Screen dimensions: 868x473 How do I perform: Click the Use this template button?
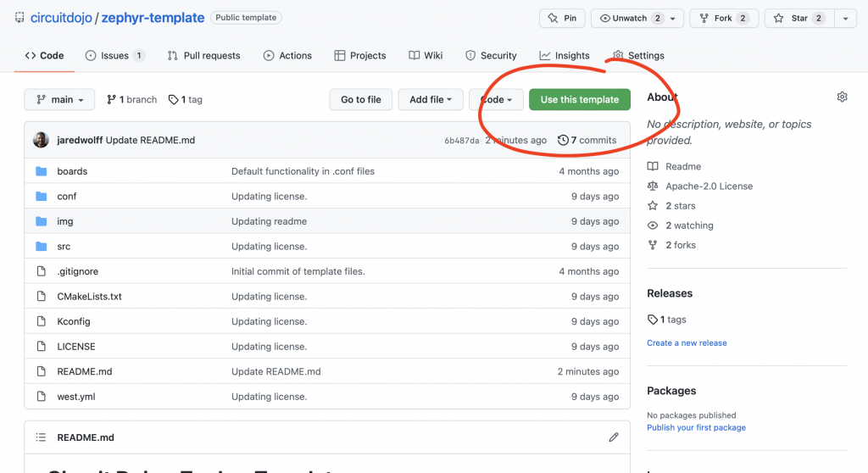pyautogui.click(x=580, y=100)
